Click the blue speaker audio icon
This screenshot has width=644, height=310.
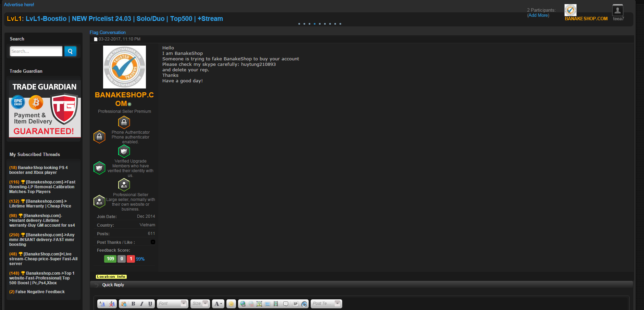(304, 304)
